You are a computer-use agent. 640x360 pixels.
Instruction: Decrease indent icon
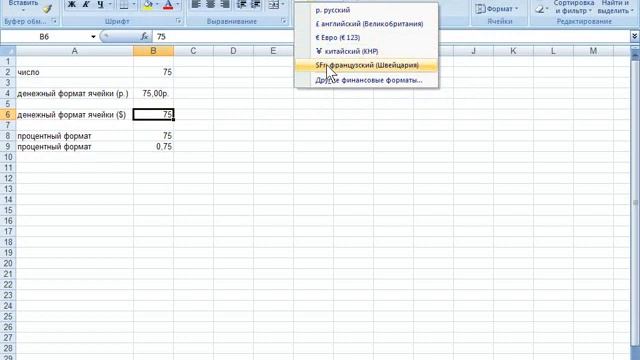[242, 4]
